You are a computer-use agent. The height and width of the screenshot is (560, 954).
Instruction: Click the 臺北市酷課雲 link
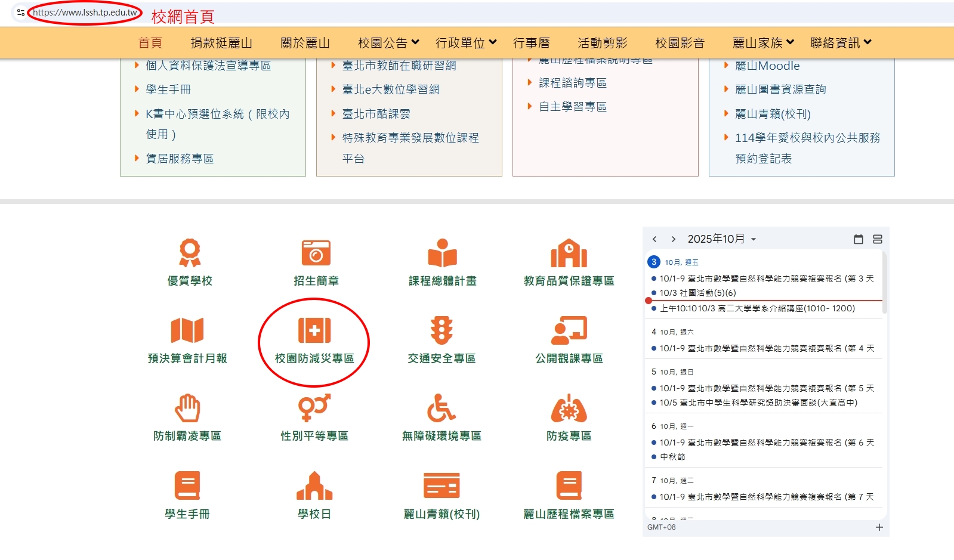(376, 114)
